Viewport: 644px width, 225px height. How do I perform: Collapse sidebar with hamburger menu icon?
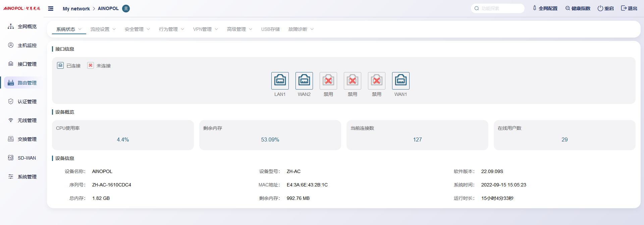click(x=51, y=8)
